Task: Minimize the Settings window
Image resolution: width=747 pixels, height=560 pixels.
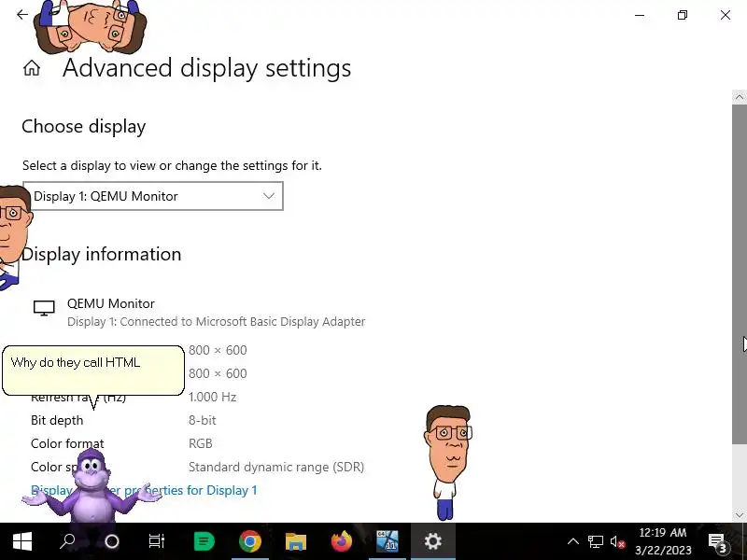Action: [640, 15]
